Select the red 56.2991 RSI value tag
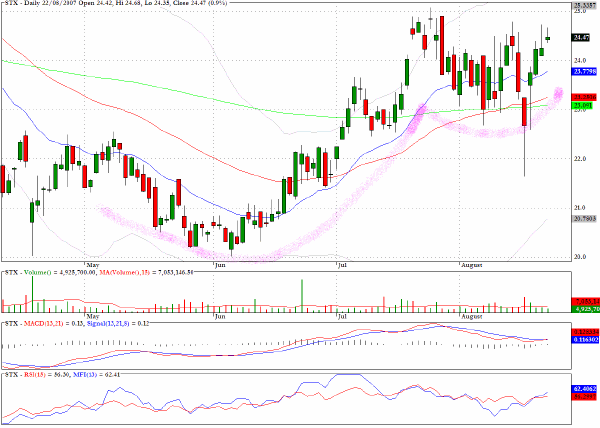Image resolution: width=600 pixels, height=428 pixels. coord(584,397)
